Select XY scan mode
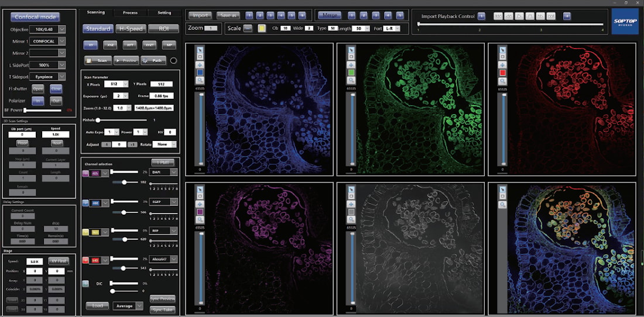The height and width of the screenshot is (317, 644). pos(90,45)
